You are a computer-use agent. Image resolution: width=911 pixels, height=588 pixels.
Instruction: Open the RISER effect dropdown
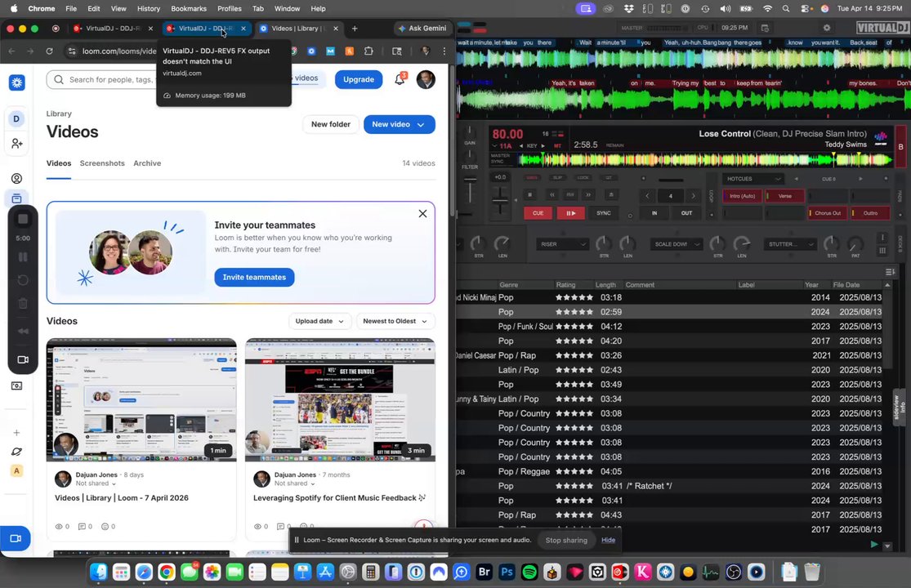click(x=562, y=244)
